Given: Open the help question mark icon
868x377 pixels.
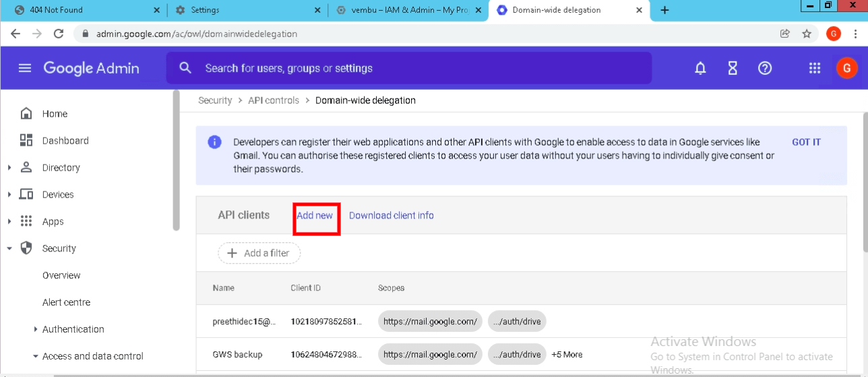Looking at the screenshot, I should (x=765, y=68).
